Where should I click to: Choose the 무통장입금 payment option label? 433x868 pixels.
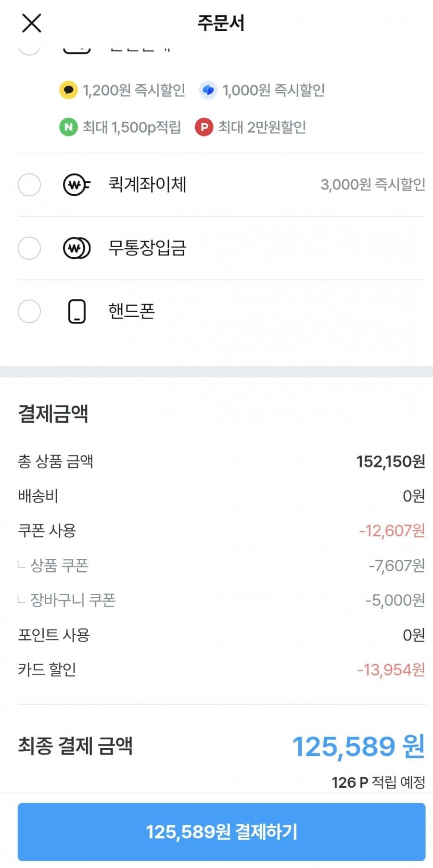click(147, 248)
